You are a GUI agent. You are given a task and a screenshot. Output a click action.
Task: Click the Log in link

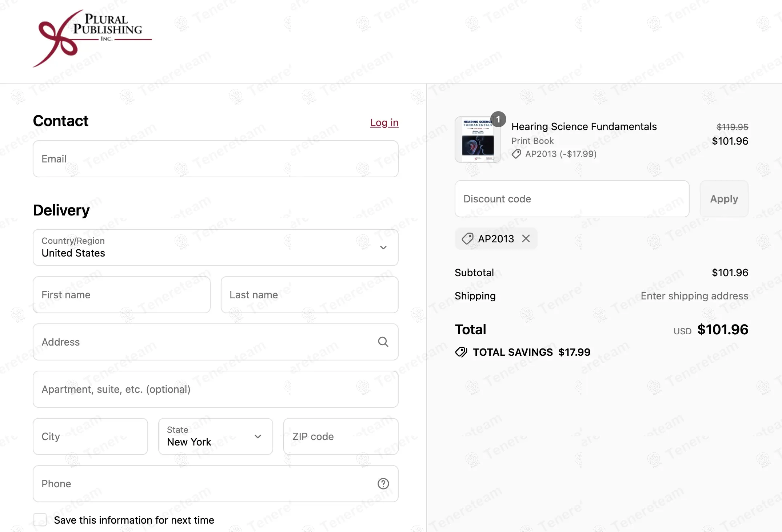tap(384, 122)
